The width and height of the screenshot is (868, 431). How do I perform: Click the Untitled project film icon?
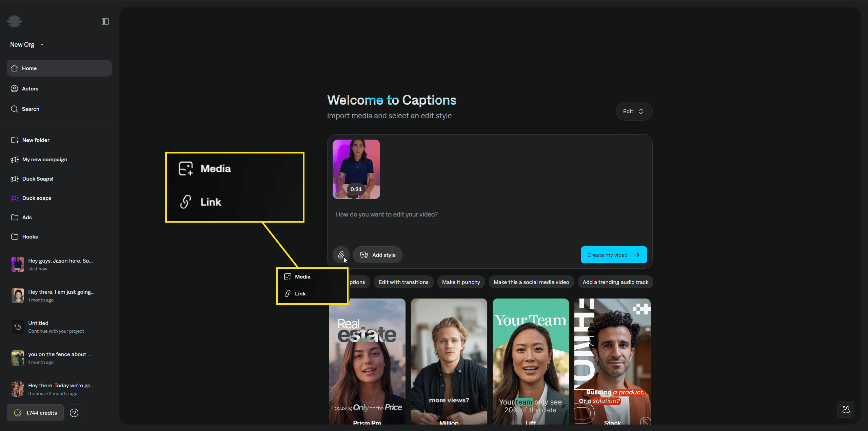pyautogui.click(x=18, y=327)
